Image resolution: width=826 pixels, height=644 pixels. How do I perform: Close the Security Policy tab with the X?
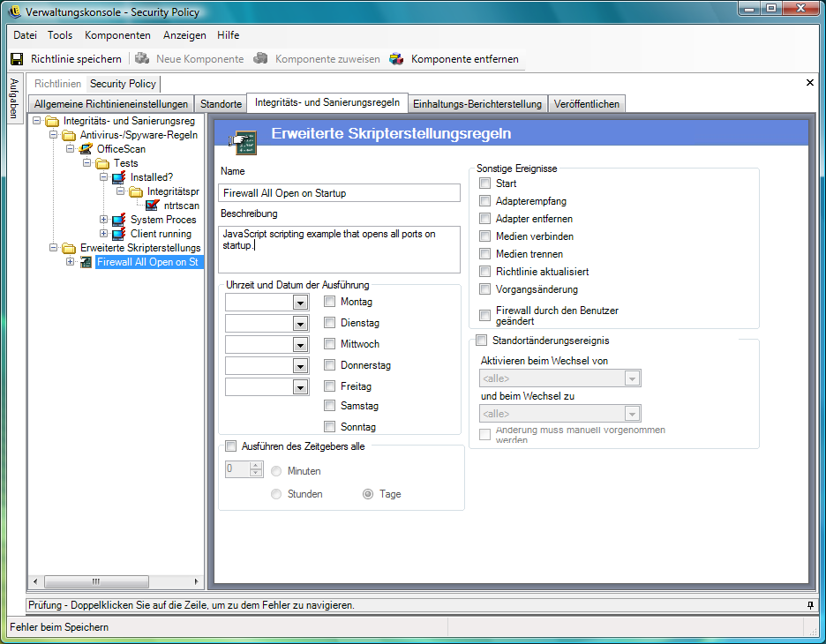point(810,83)
